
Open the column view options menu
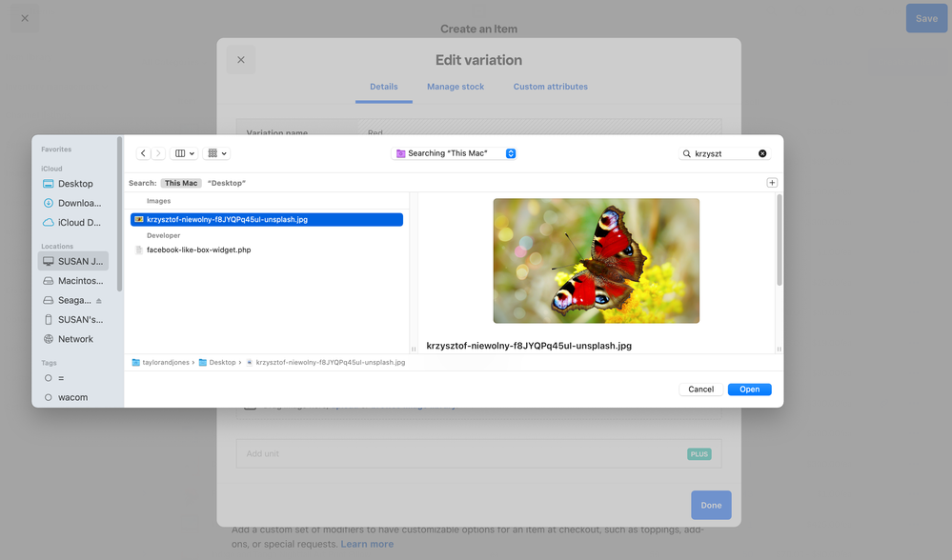click(185, 153)
